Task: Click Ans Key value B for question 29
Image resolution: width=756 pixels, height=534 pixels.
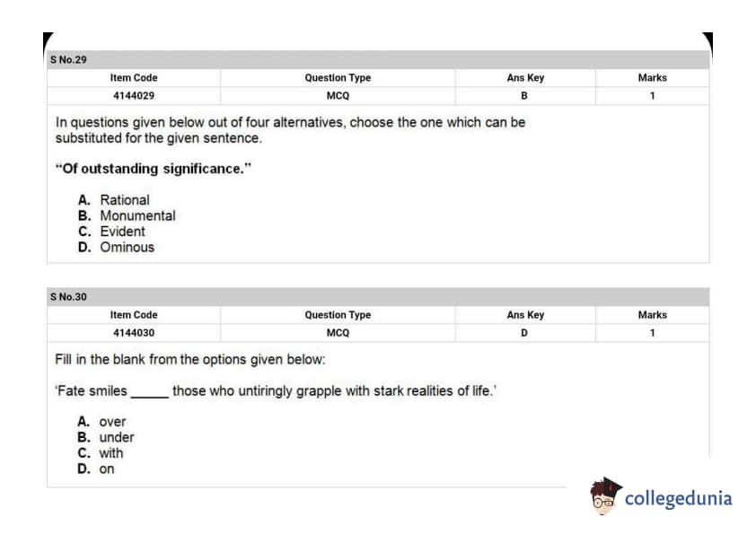Action: click(524, 96)
